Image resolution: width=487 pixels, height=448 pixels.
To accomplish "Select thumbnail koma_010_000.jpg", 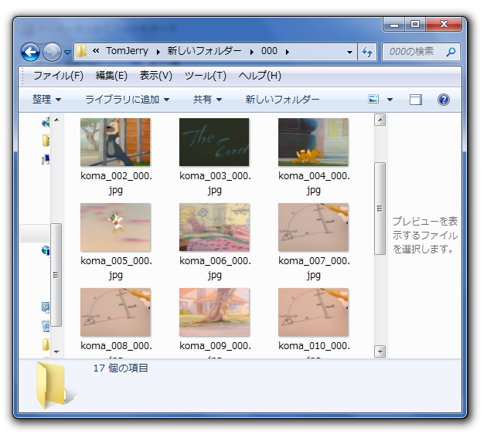I will pyautogui.click(x=313, y=312).
